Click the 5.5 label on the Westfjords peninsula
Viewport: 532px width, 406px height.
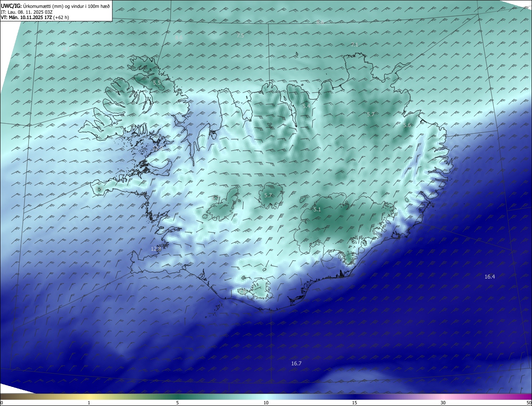[x=157, y=83]
